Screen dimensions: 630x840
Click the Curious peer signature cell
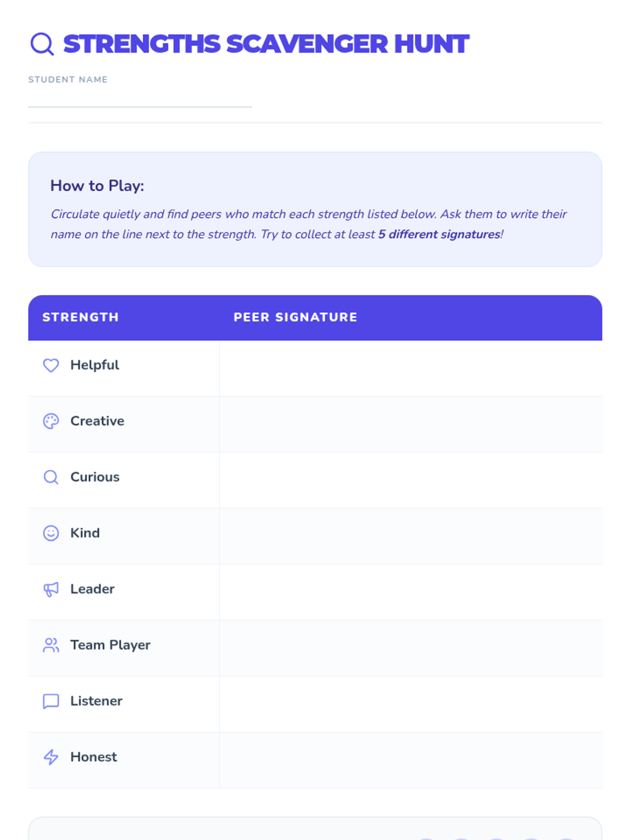click(411, 480)
